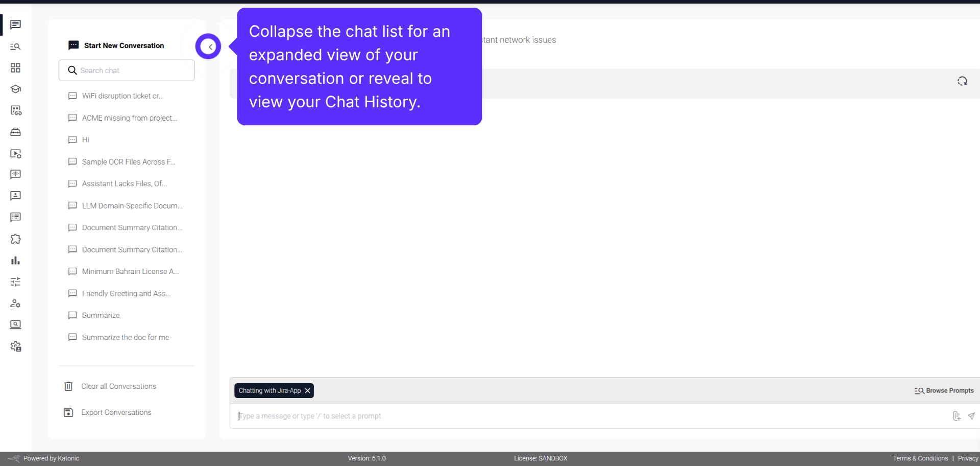Click the user management icon
This screenshot has width=980, height=466.
click(15, 303)
